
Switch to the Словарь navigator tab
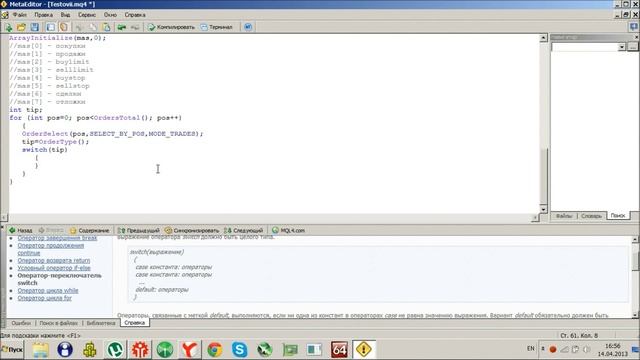591,216
